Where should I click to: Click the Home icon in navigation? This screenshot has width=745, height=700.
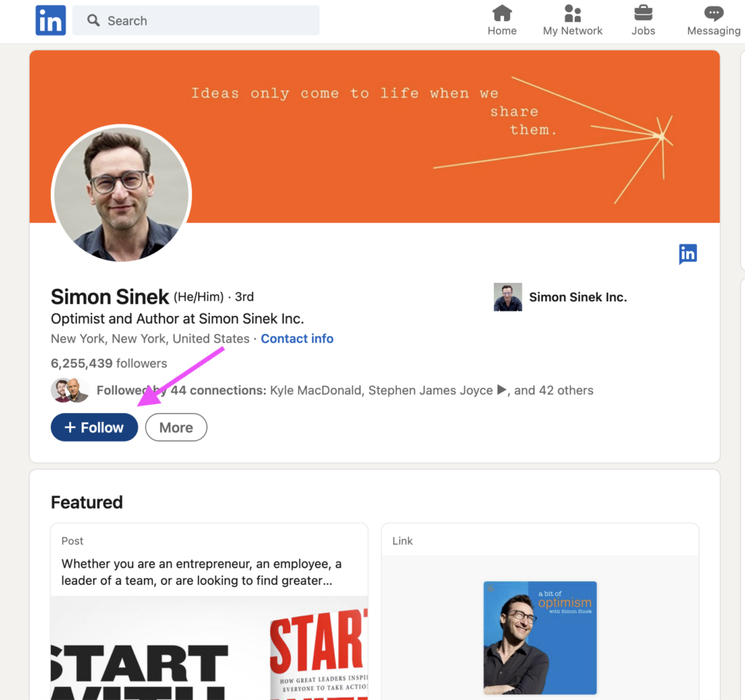coord(502,14)
